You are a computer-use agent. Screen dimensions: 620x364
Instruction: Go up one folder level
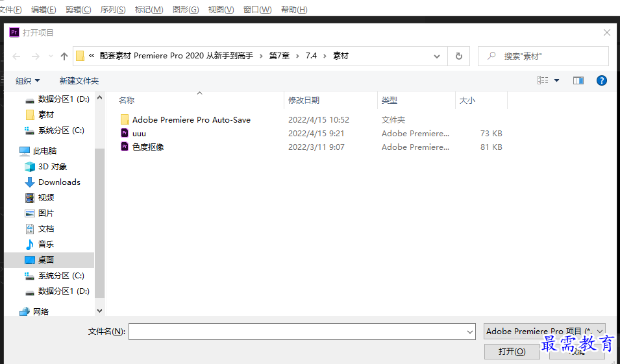[x=64, y=56]
